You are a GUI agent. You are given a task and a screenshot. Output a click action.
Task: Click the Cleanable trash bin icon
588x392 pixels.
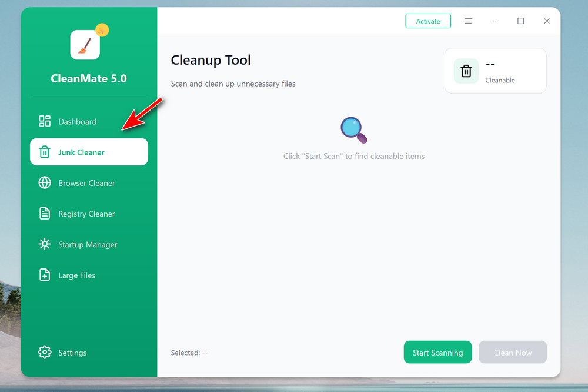click(x=466, y=71)
